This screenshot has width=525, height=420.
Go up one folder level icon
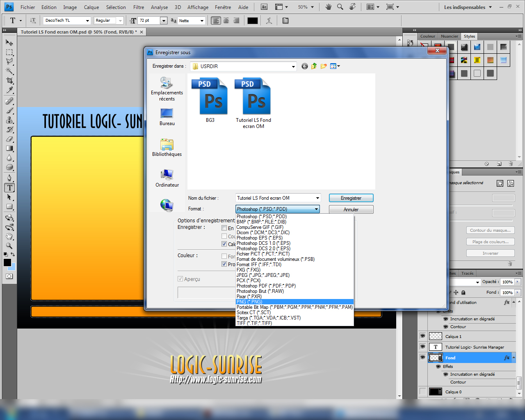[314, 66]
